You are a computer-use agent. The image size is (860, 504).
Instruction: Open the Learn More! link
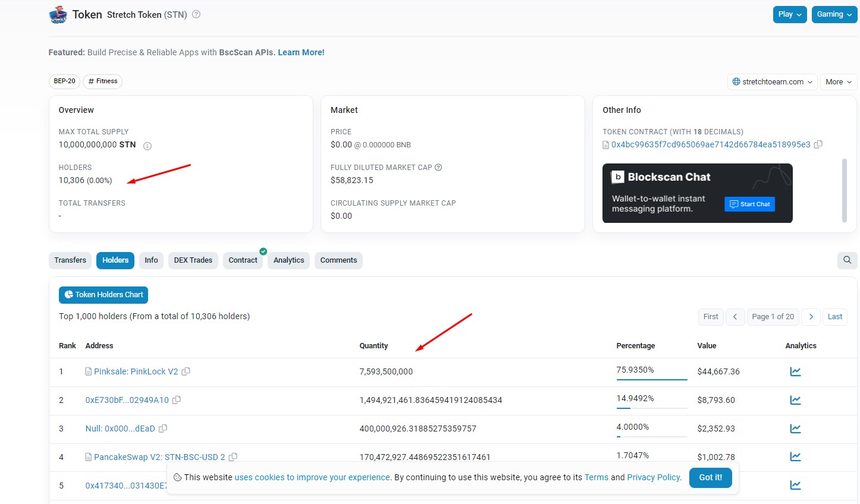pos(301,52)
